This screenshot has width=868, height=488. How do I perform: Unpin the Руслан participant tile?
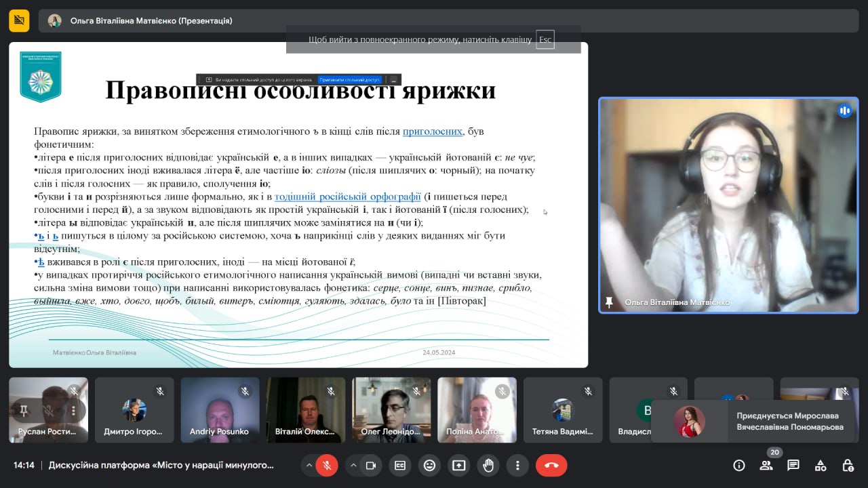(24, 411)
